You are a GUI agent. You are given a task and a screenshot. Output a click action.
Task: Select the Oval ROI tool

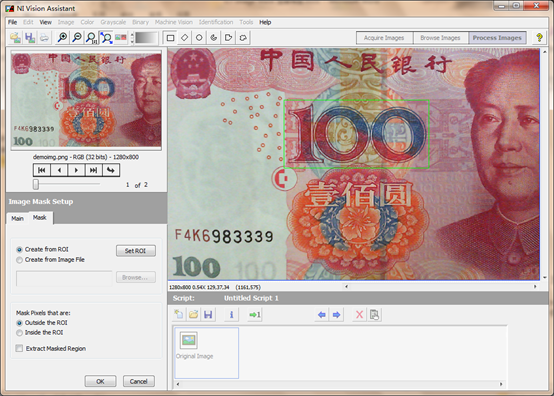pos(199,37)
